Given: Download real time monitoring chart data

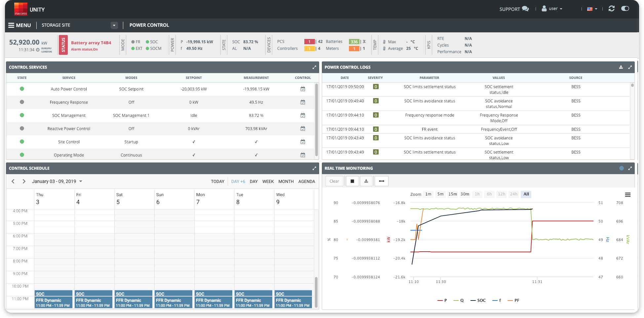Looking at the screenshot, I should [366, 181].
